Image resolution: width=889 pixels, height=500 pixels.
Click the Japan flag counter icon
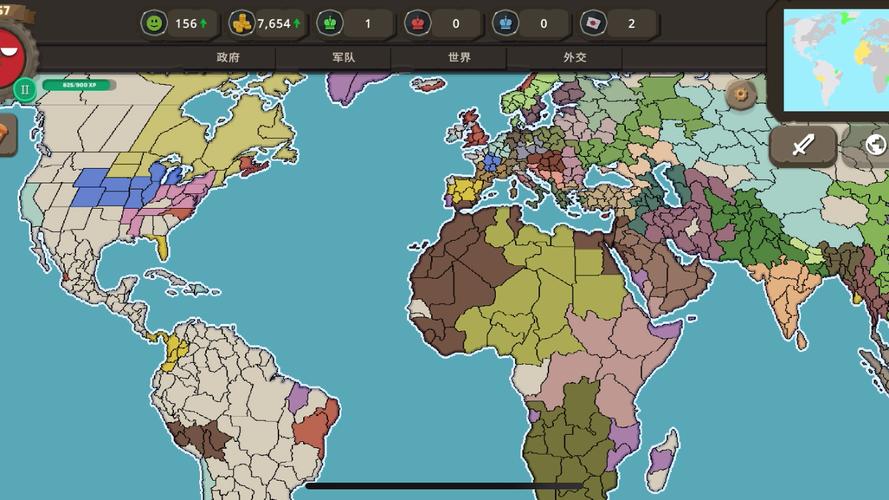click(593, 23)
